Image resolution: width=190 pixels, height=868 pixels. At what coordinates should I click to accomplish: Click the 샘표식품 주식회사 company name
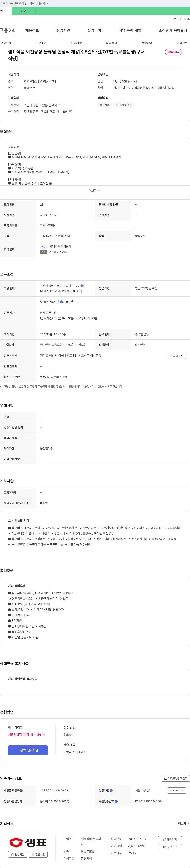91,841
